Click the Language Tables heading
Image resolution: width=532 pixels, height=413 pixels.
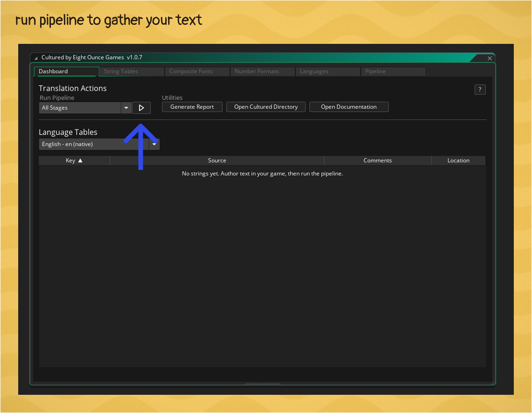pos(68,132)
